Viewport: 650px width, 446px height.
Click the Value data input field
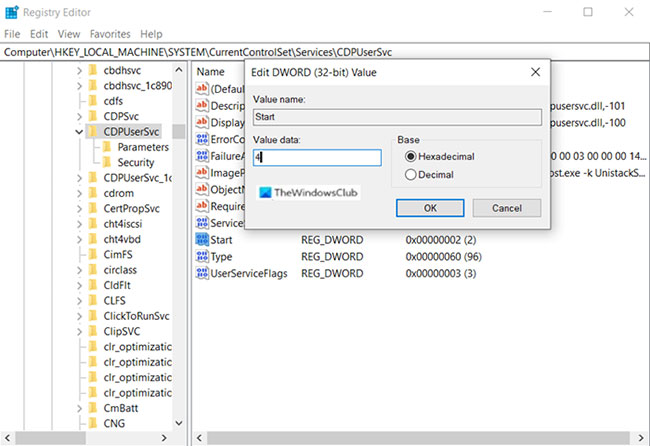[x=317, y=158]
